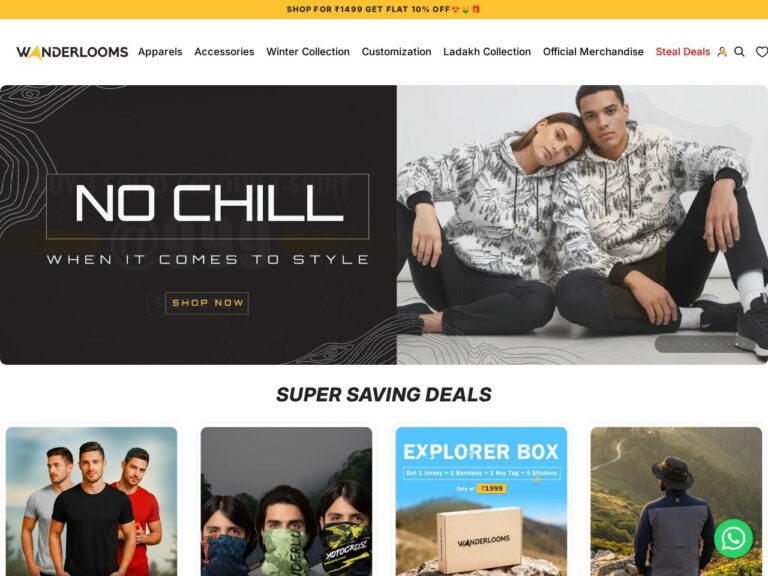Open the hiker jacket deal card
This screenshot has height=576, width=768.
676,502
